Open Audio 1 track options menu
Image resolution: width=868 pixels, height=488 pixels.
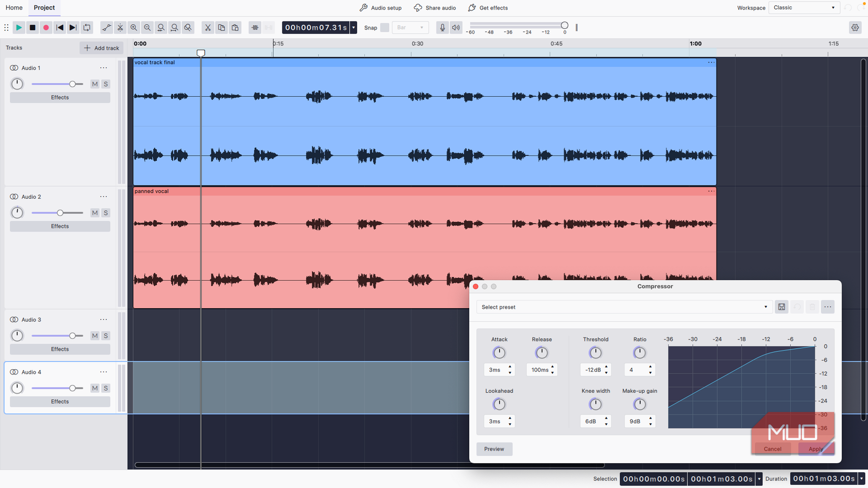tap(104, 68)
